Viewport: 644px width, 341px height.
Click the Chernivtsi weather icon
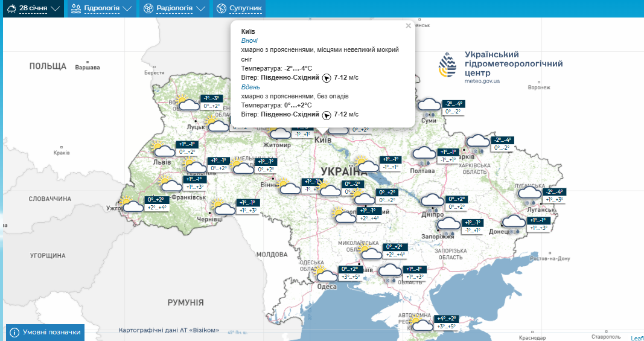click(x=224, y=208)
